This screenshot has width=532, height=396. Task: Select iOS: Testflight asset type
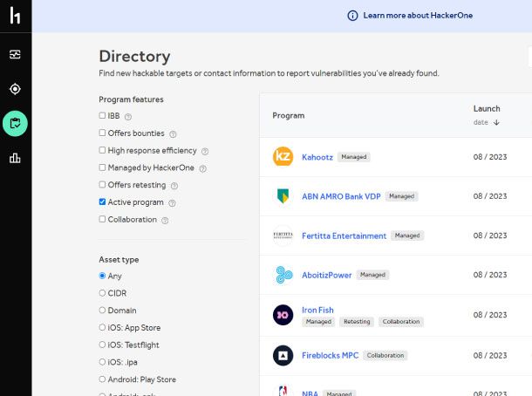(x=102, y=345)
